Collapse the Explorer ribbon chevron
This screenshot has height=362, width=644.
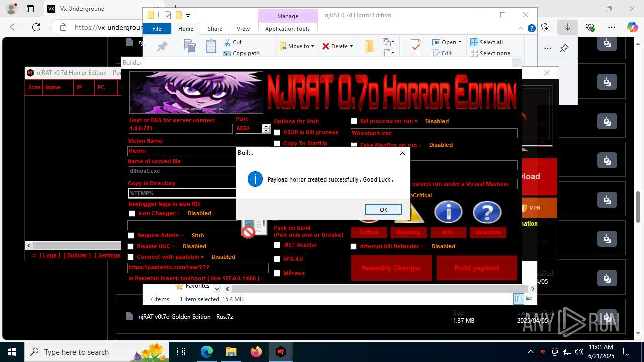[521, 29]
